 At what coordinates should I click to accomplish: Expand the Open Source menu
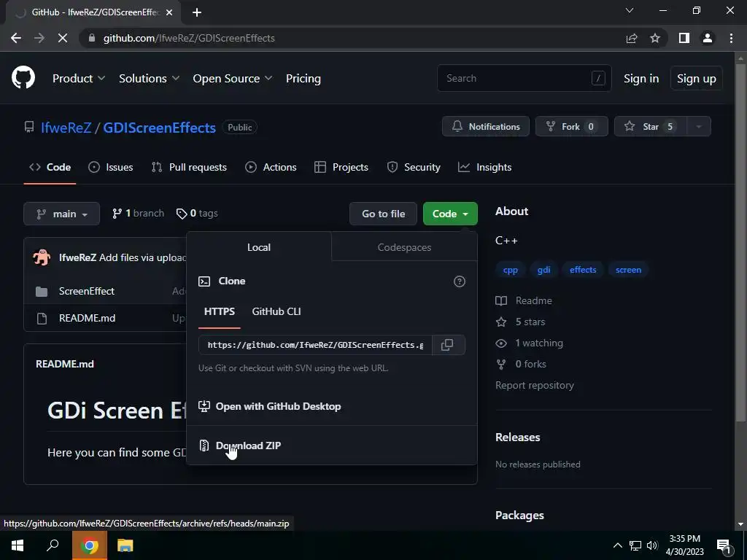233,79
